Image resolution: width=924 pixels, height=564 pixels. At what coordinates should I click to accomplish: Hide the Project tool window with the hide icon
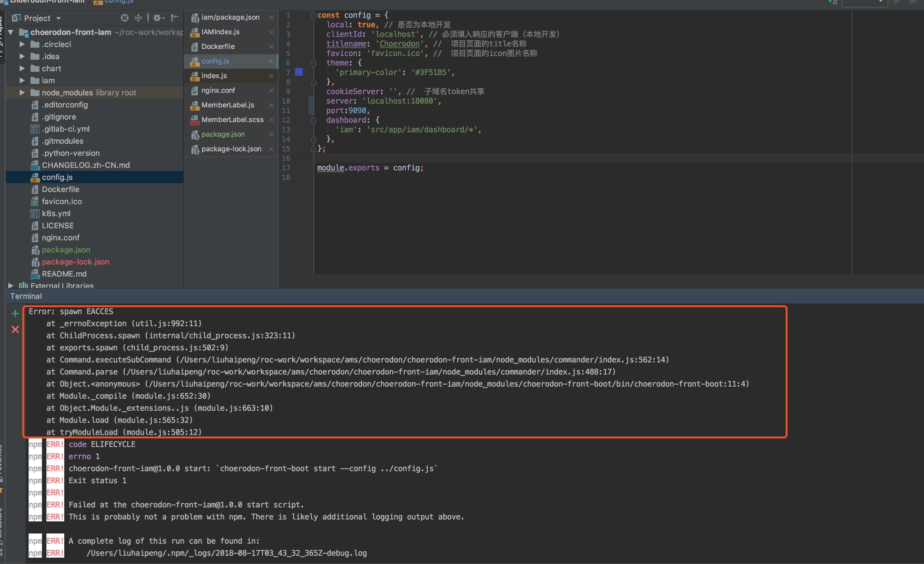(x=174, y=17)
